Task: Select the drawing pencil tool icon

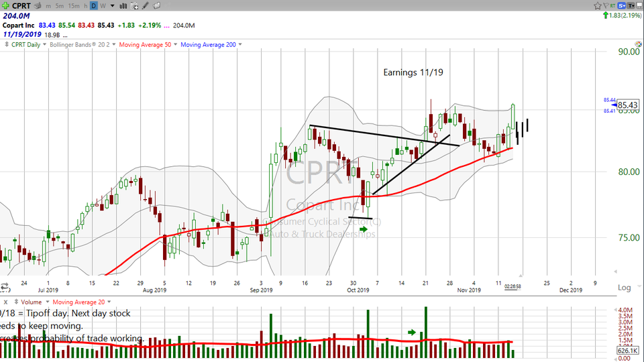Action: pyautogui.click(x=146, y=6)
